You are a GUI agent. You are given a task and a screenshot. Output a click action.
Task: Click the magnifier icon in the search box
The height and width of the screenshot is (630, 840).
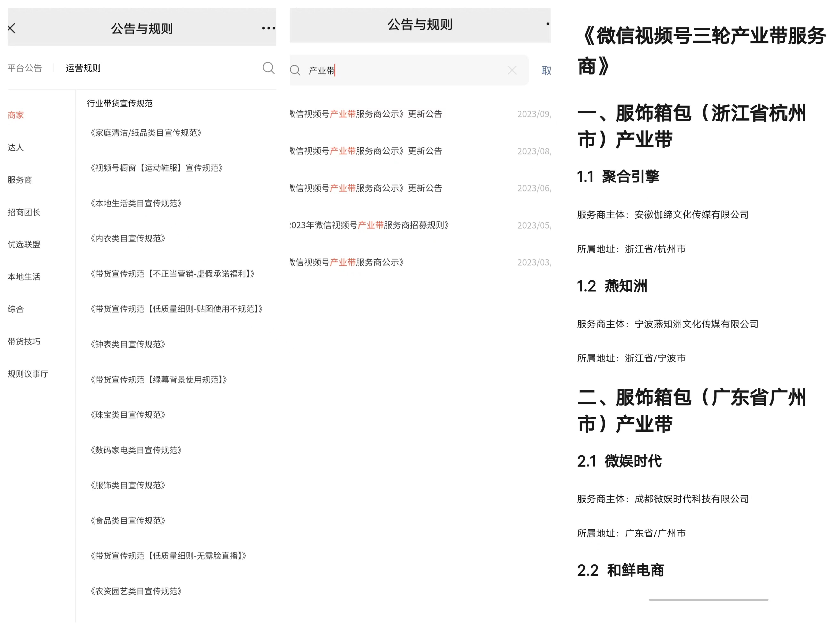point(295,70)
